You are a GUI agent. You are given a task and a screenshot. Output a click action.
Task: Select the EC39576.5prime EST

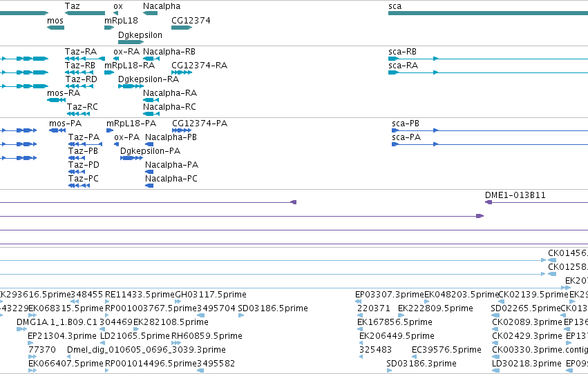(x=415, y=357)
